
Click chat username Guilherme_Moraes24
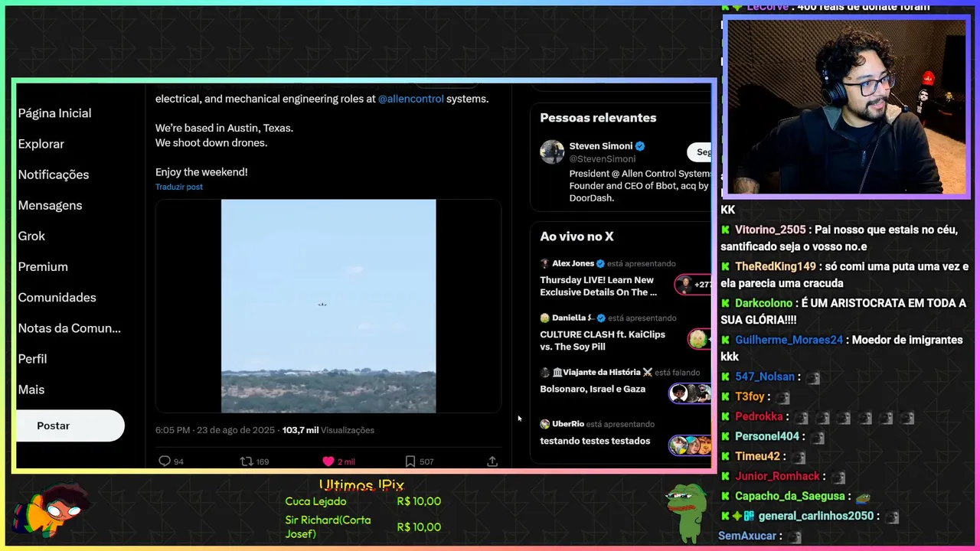[789, 340]
